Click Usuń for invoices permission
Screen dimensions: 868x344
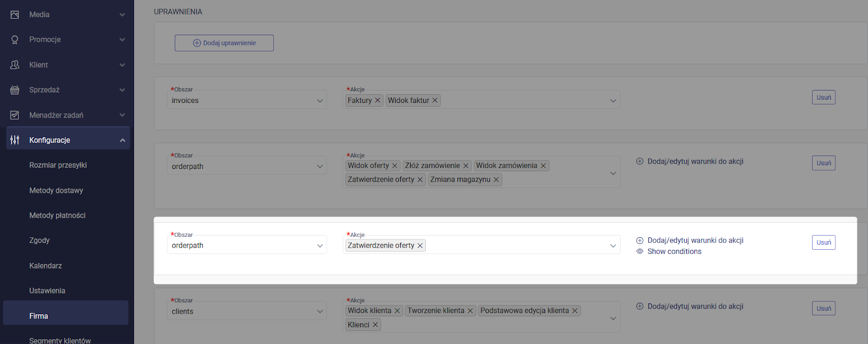tap(824, 98)
